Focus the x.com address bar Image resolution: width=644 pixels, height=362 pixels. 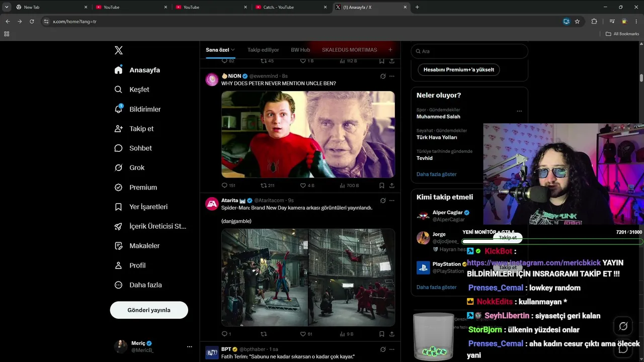click(x=302, y=21)
